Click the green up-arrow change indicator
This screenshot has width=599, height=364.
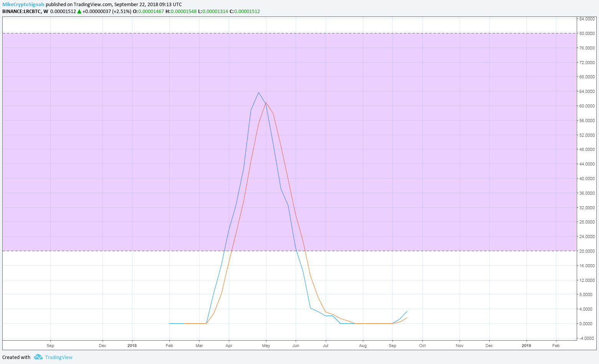(x=79, y=12)
